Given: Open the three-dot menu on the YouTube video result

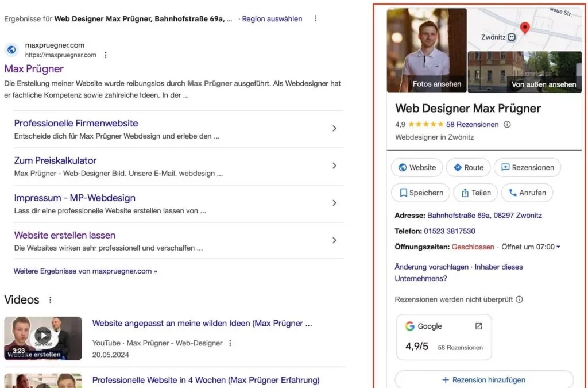Looking at the screenshot, I should tap(230, 343).
